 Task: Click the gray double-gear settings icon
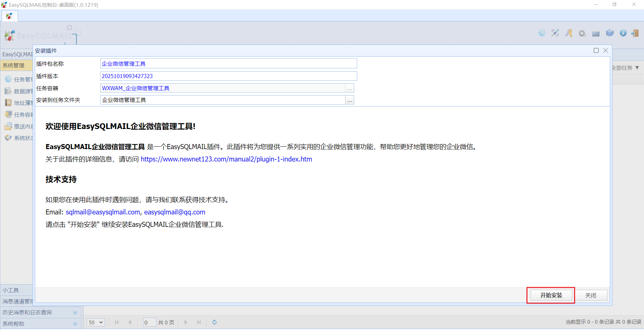pos(582,34)
